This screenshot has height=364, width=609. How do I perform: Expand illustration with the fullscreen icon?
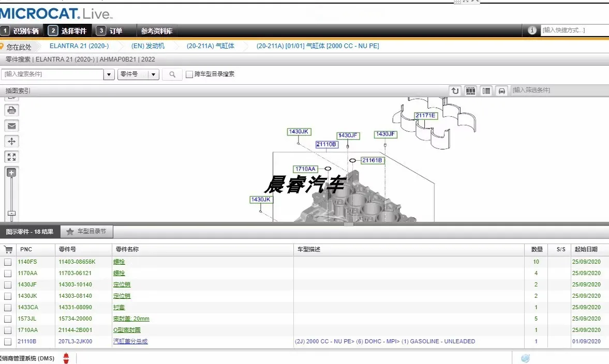click(x=12, y=157)
